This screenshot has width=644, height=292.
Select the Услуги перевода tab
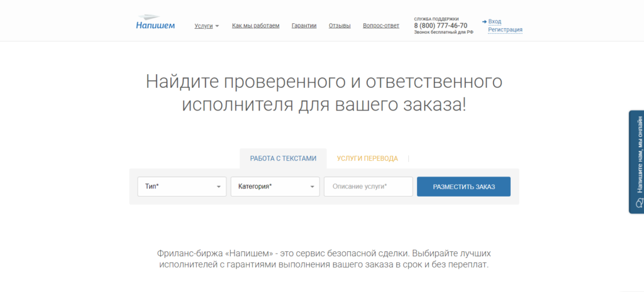367,159
